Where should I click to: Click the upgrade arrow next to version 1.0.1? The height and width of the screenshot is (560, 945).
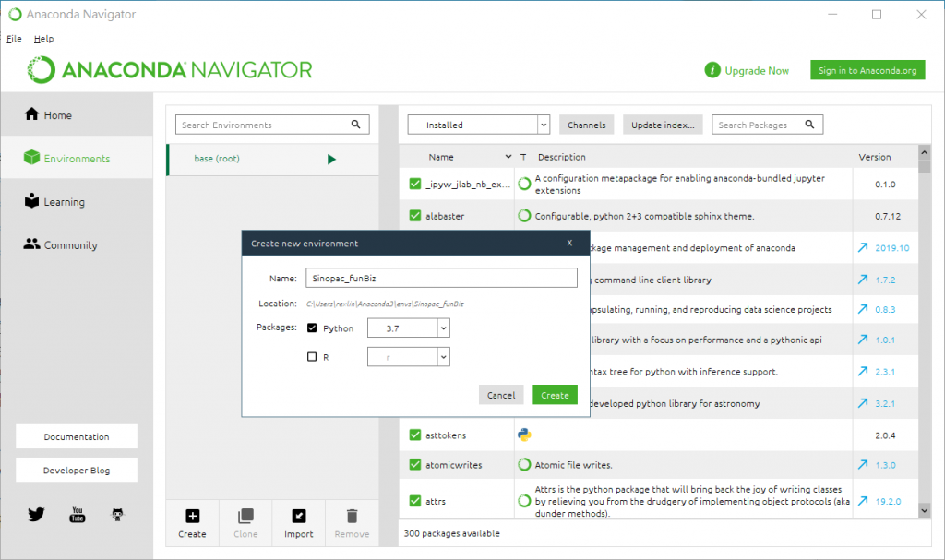point(863,340)
